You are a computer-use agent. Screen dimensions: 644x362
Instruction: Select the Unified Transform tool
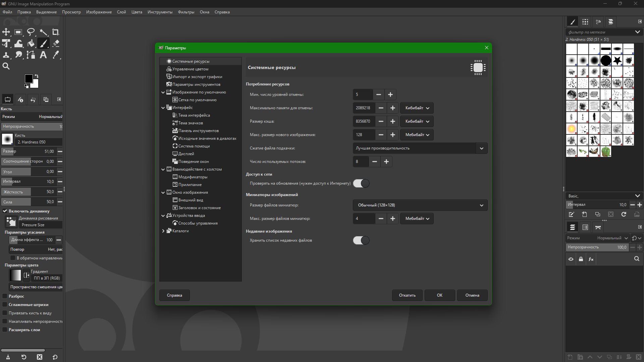[x=6, y=43]
